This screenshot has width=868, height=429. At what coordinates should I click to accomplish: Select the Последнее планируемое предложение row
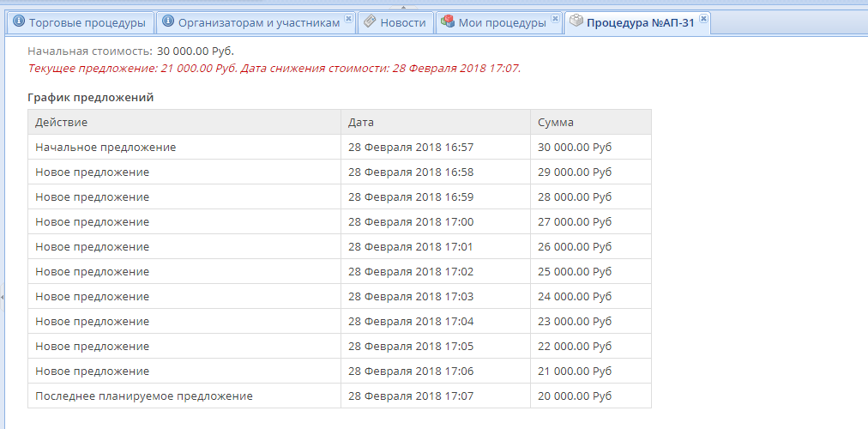144,396
